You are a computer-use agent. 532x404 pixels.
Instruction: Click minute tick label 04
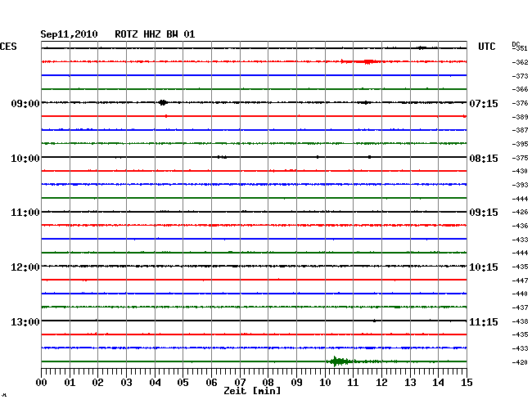coord(155,383)
